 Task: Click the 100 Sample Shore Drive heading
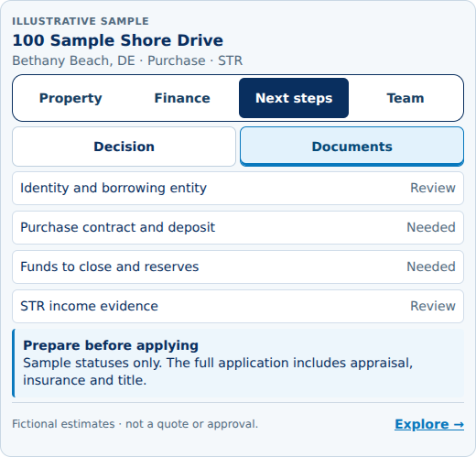tap(118, 40)
